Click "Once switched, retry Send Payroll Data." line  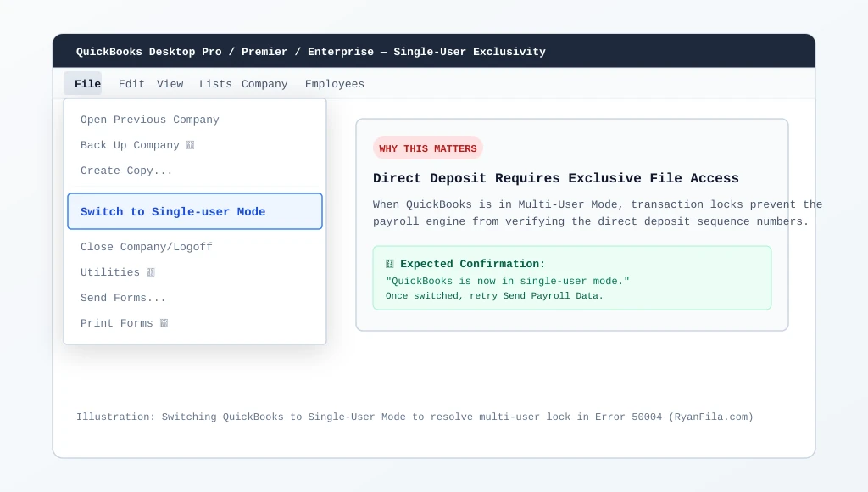pyautogui.click(x=494, y=296)
